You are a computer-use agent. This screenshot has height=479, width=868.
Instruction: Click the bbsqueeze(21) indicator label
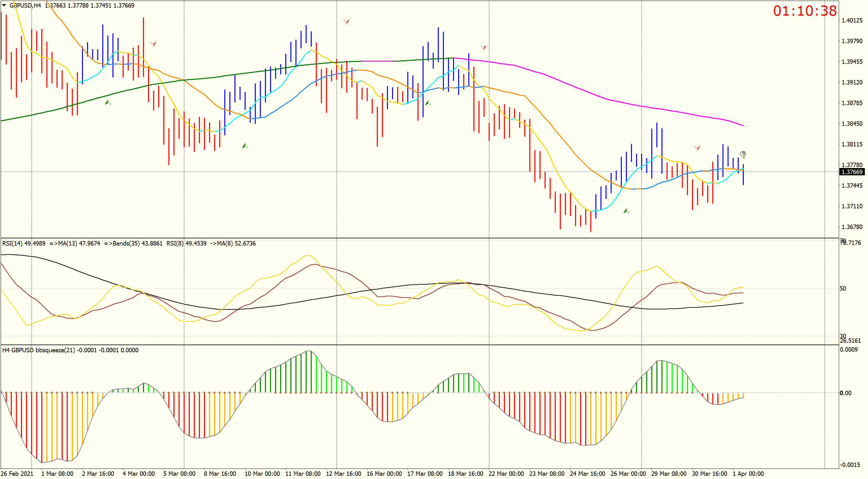(x=55, y=350)
